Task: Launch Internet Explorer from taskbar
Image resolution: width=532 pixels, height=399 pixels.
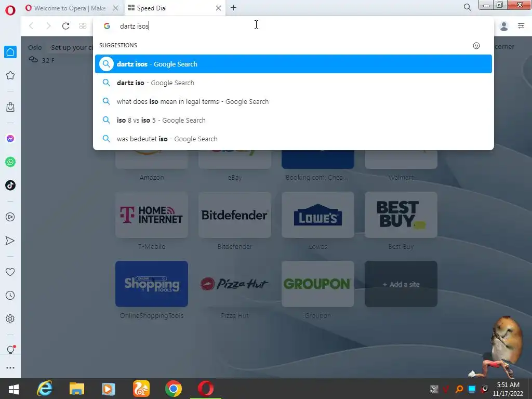Action: click(x=45, y=389)
